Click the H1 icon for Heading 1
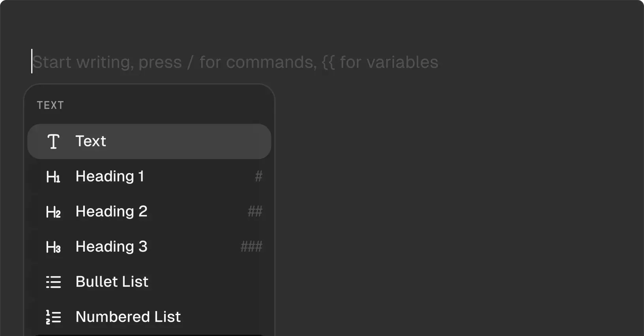The image size is (644, 336). [53, 176]
